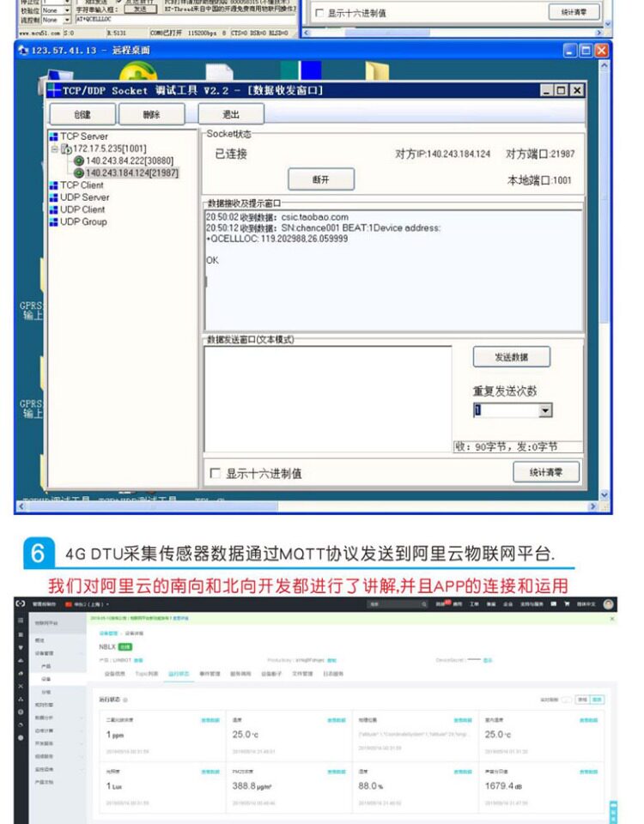Open 产品 under 设备管理 in the sidebar
This screenshot has height=824, width=644.
click(x=46, y=666)
